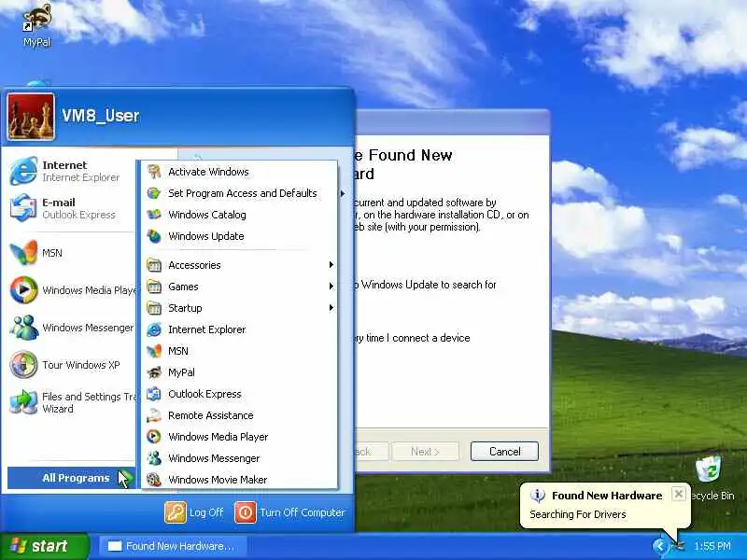
Task: Click Searching For Drivers balloon text
Action: [577, 514]
